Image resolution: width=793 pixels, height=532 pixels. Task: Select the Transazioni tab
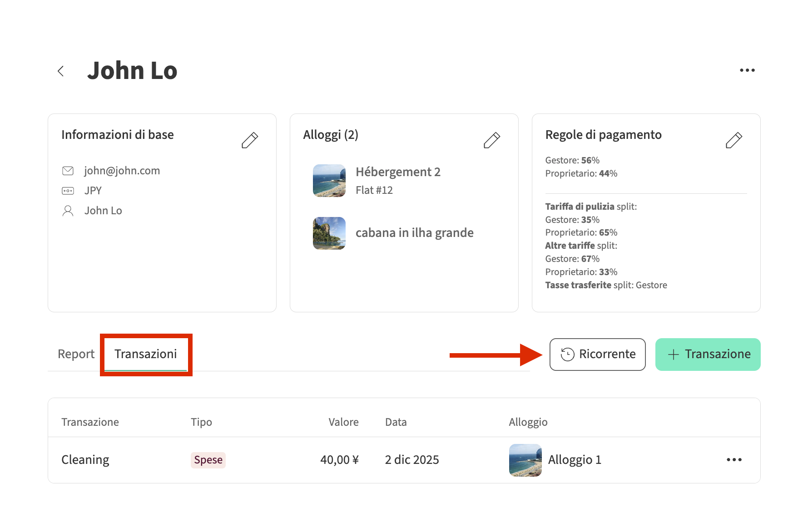click(x=145, y=354)
